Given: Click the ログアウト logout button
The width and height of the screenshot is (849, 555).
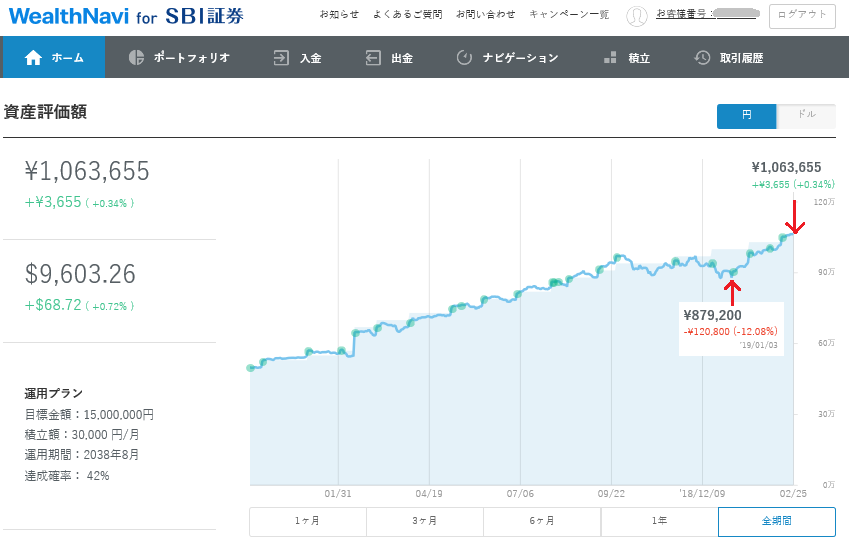Looking at the screenshot, I should (x=802, y=16).
